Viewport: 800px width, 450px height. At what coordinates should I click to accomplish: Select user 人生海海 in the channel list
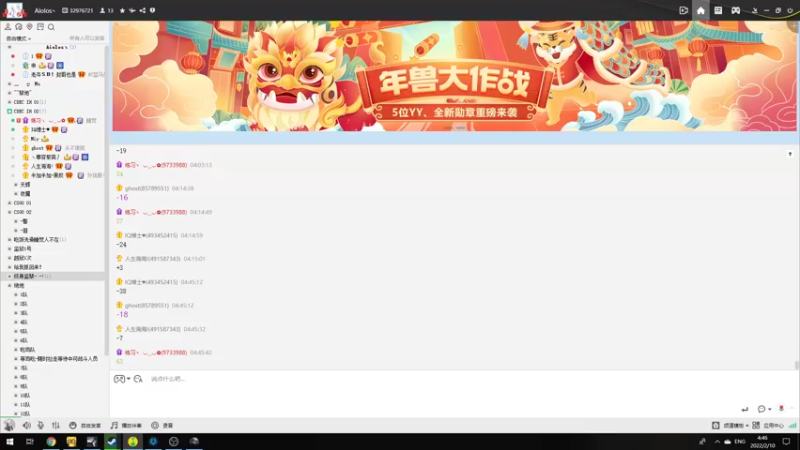point(41,166)
